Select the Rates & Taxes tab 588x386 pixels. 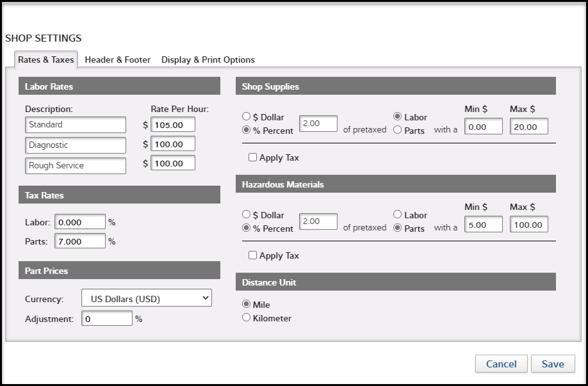45,60
